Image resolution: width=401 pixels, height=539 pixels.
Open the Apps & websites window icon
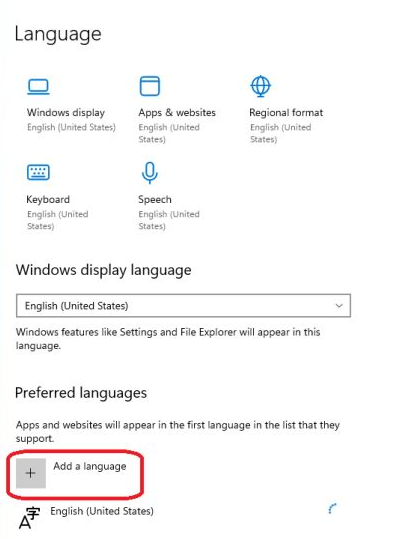(x=149, y=86)
